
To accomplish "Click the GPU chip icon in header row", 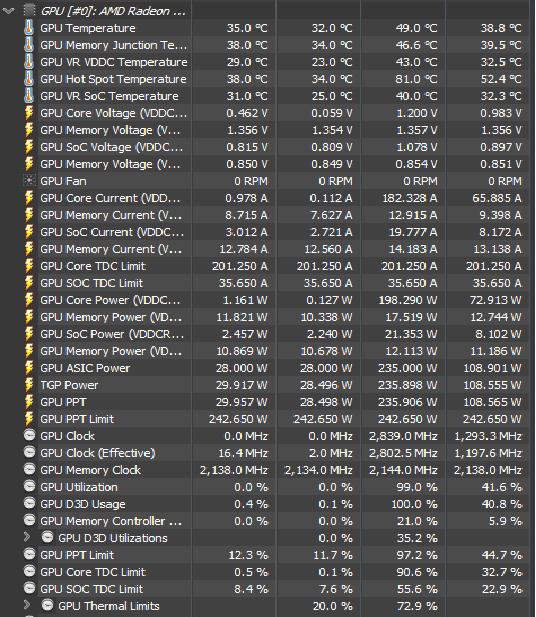I will pyautogui.click(x=29, y=11).
